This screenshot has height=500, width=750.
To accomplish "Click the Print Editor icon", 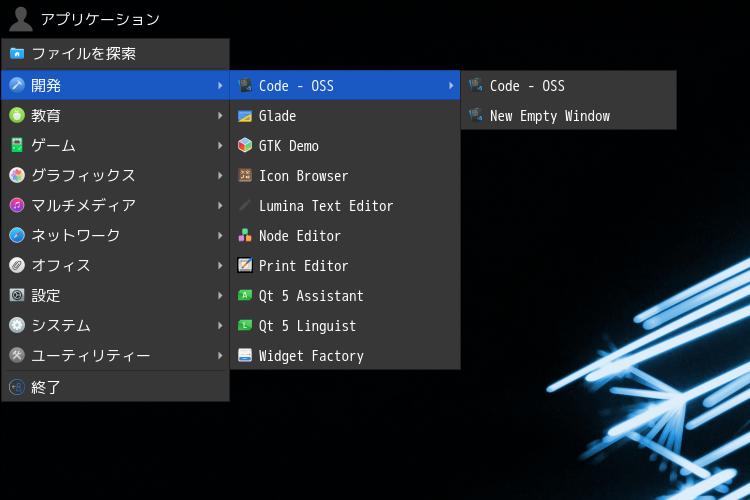I will (245, 265).
